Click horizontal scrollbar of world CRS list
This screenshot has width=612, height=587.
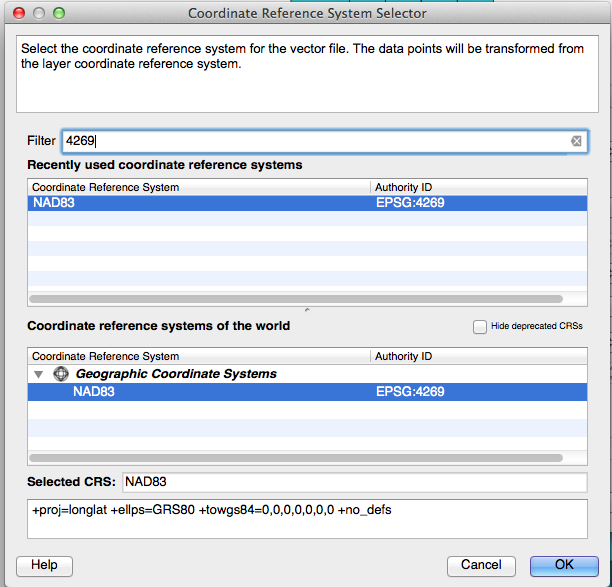point(296,458)
